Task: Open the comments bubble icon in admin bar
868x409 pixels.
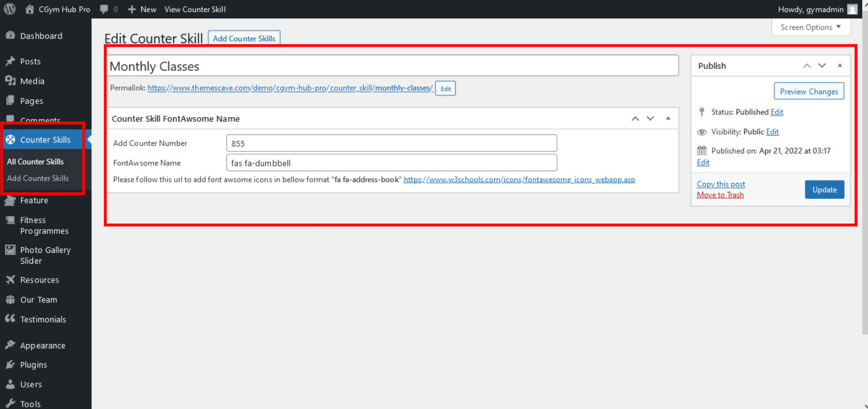Action: tap(104, 10)
